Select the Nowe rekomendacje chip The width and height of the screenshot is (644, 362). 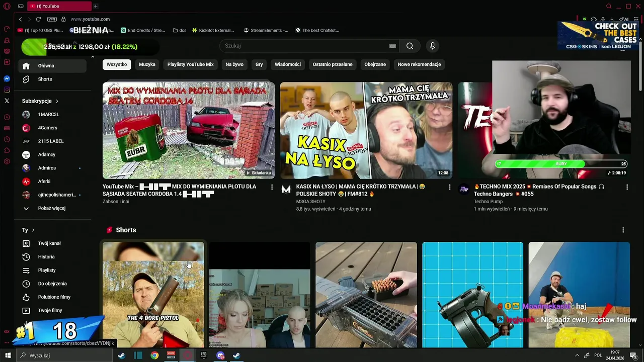pyautogui.click(x=419, y=64)
